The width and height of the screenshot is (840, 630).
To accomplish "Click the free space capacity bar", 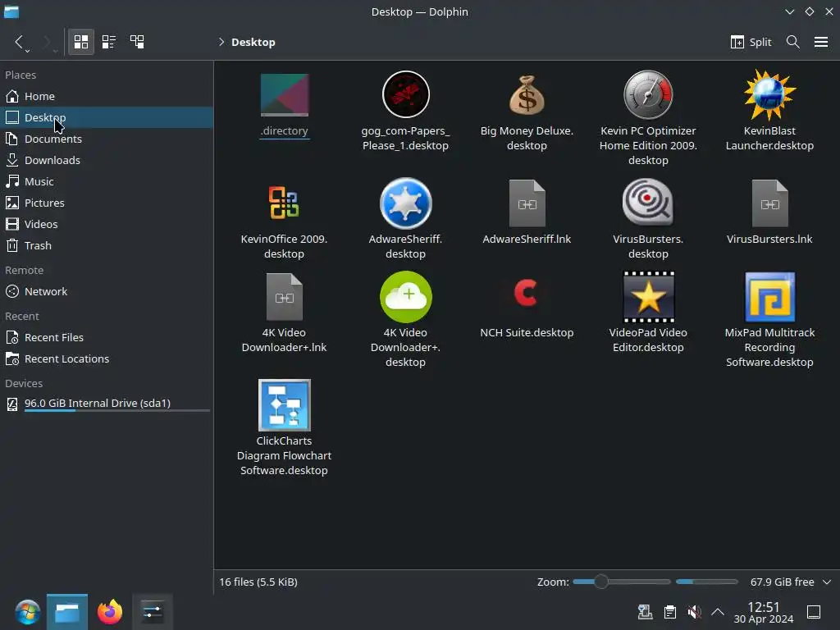I will pos(706,582).
